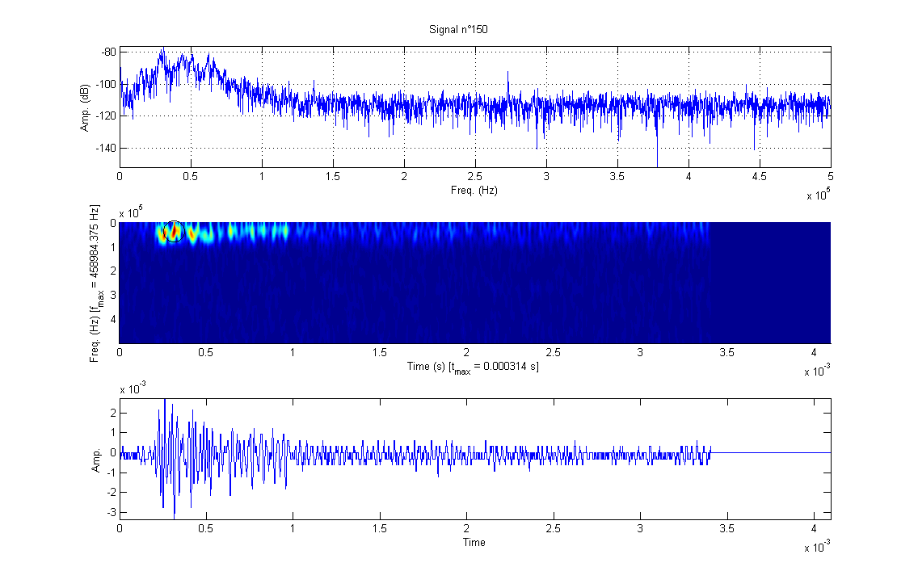Click the 2.5 tick label on spectrum frequency axis
Screen dimensions: 918x588
pyautogui.click(x=474, y=176)
